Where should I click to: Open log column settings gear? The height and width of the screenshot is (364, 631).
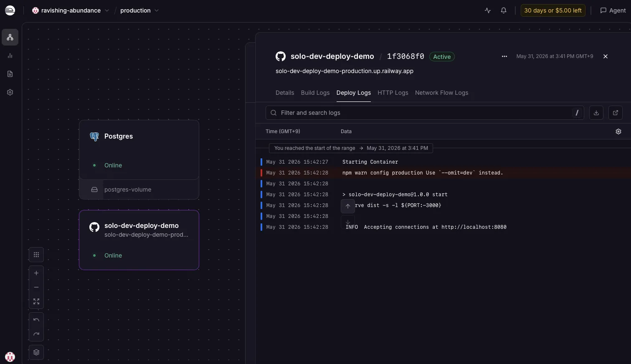618,131
